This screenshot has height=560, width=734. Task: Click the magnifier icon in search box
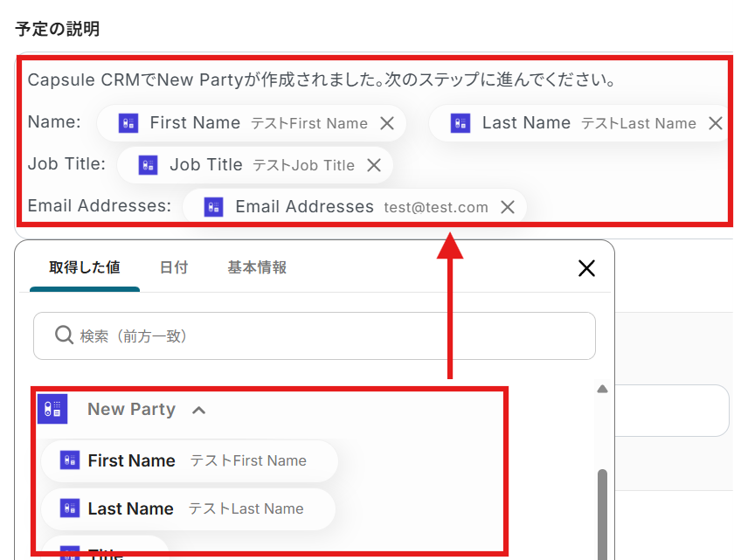click(64, 335)
